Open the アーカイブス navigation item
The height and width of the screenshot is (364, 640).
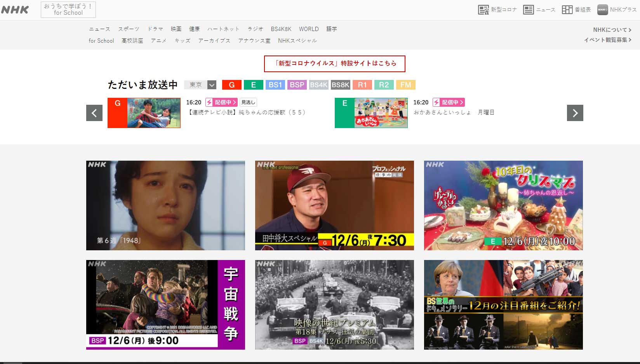coord(214,41)
